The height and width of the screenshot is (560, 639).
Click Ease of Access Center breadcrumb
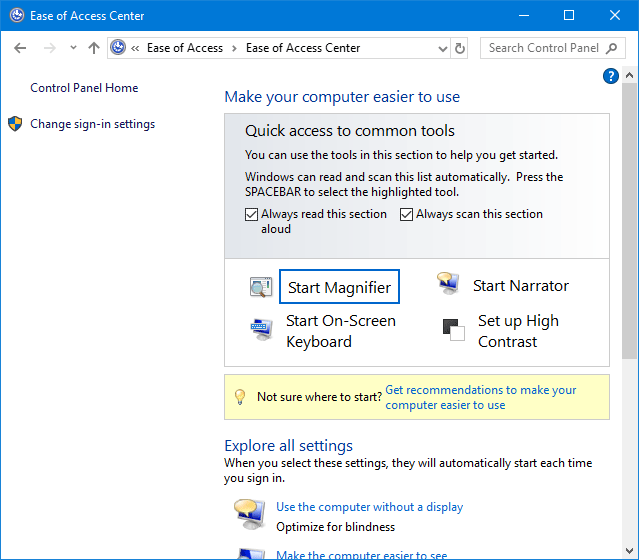point(303,48)
